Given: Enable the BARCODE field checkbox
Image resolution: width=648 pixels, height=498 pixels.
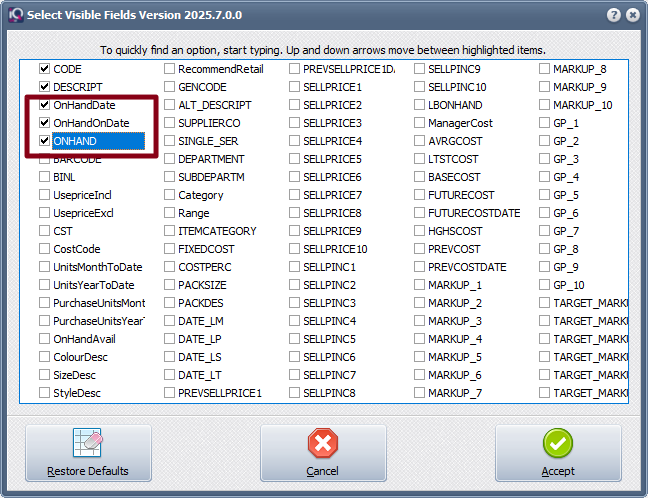Looking at the screenshot, I should [44, 159].
